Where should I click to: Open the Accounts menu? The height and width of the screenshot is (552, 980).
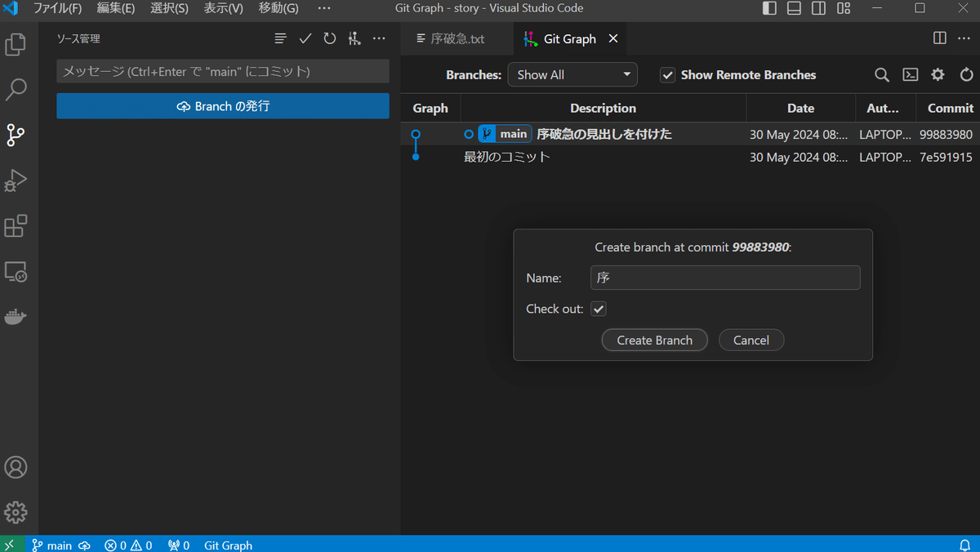pos(16,468)
